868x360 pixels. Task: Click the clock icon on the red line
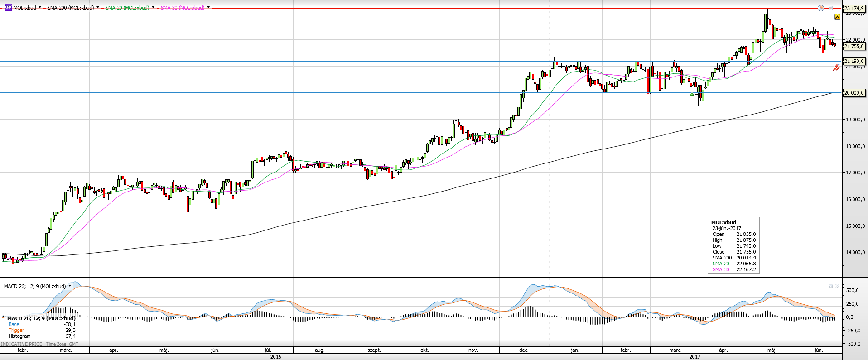pos(821,8)
